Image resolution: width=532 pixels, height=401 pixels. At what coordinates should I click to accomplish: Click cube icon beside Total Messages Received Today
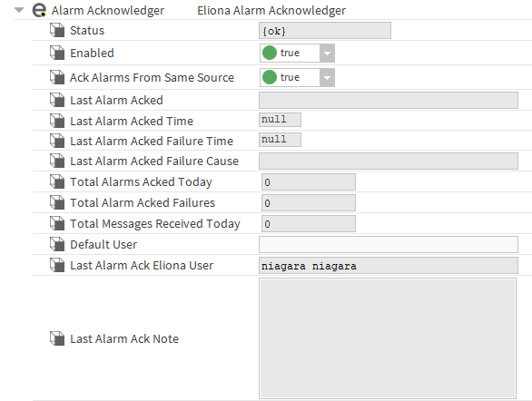pyautogui.click(x=57, y=223)
